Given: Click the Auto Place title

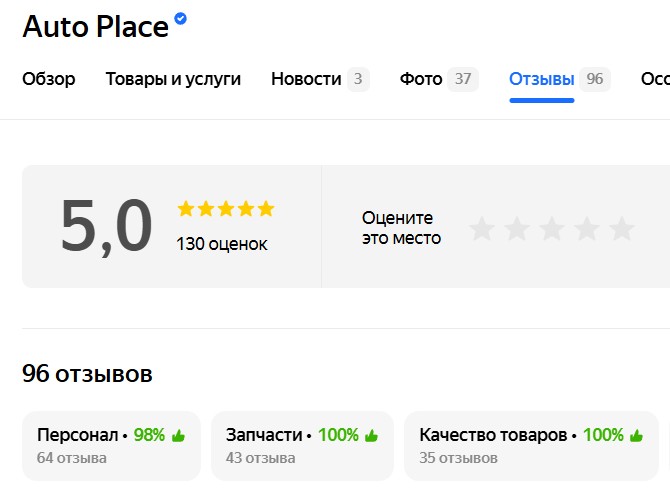Looking at the screenshot, I should 95,27.
